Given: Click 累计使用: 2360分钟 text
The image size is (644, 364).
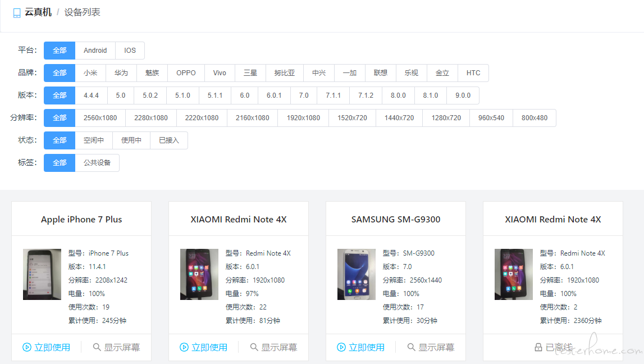Looking at the screenshot, I should tap(570, 320).
